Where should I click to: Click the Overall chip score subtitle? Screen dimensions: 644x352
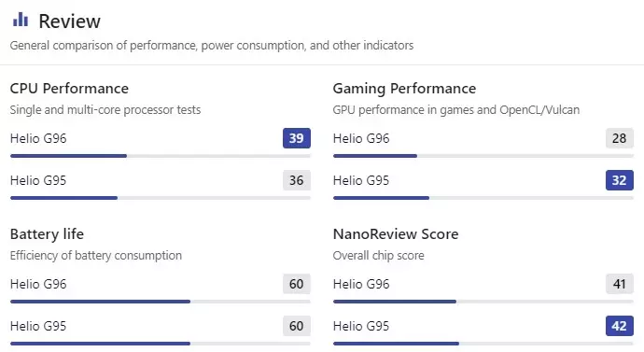(x=378, y=256)
